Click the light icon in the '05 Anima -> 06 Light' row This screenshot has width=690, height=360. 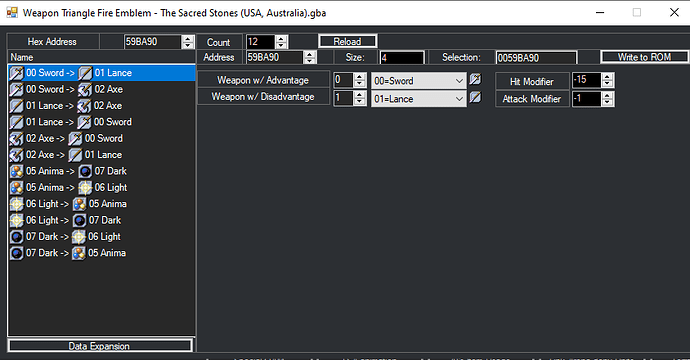pyautogui.click(x=85, y=188)
